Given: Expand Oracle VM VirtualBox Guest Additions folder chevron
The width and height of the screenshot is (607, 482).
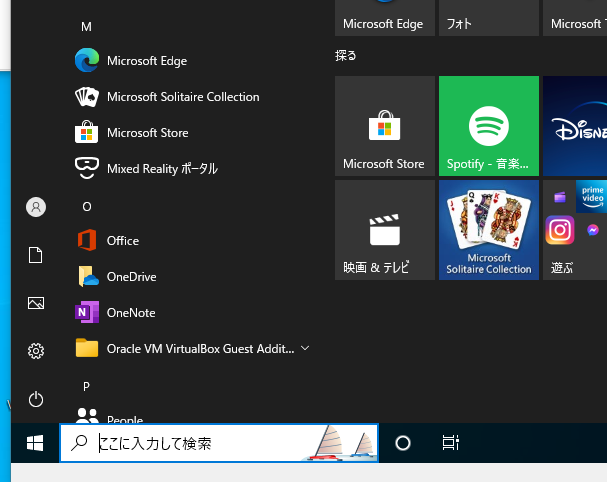Looking at the screenshot, I should point(305,348).
